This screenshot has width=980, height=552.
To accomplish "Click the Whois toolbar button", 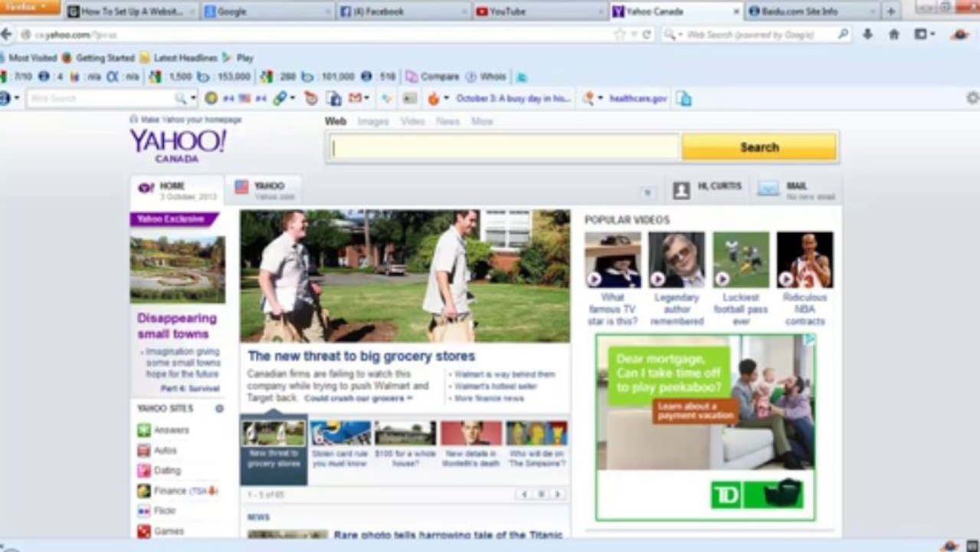I will tap(486, 77).
